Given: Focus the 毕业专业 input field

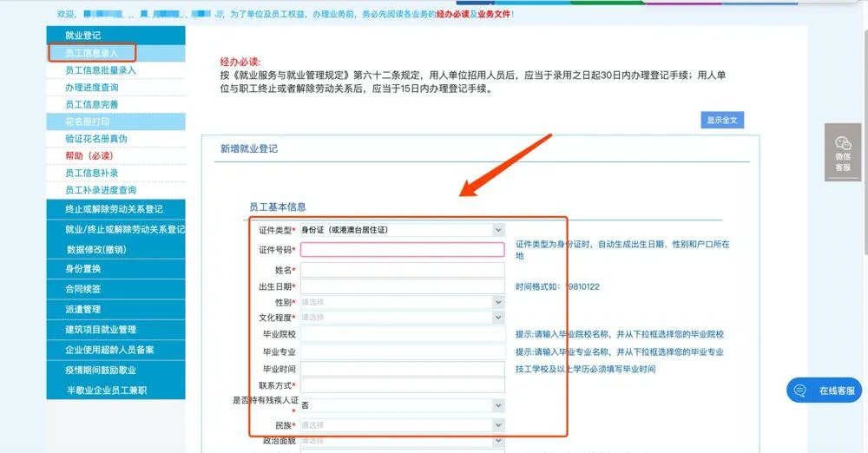Looking at the screenshot, I should (x=403, y=351).
